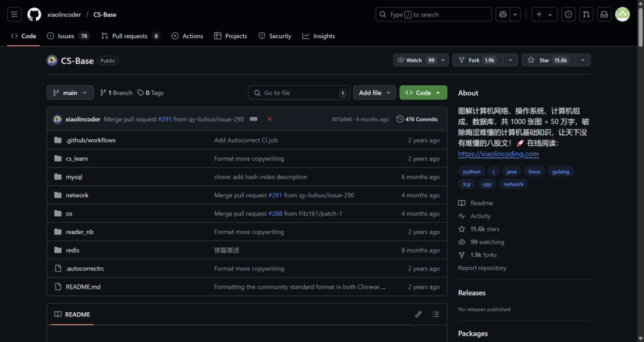Open the redis folder

(x=73, y=250)
